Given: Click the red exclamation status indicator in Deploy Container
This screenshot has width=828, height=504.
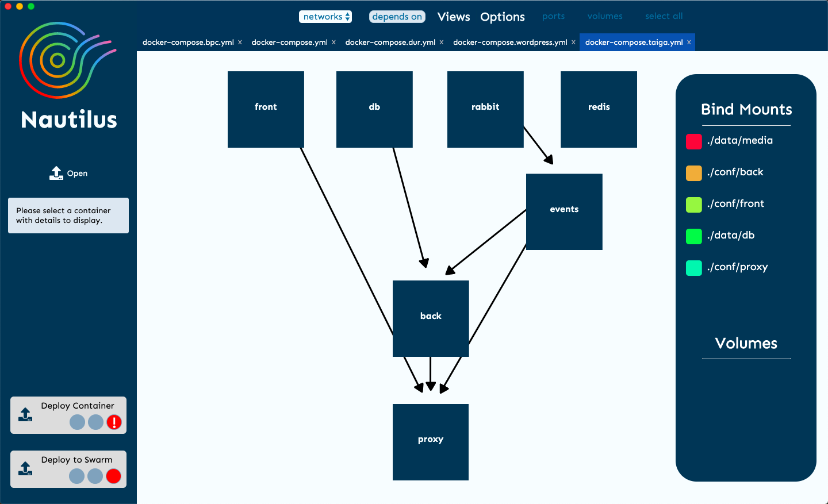Looking at the screenshot, I should [114, 422].
